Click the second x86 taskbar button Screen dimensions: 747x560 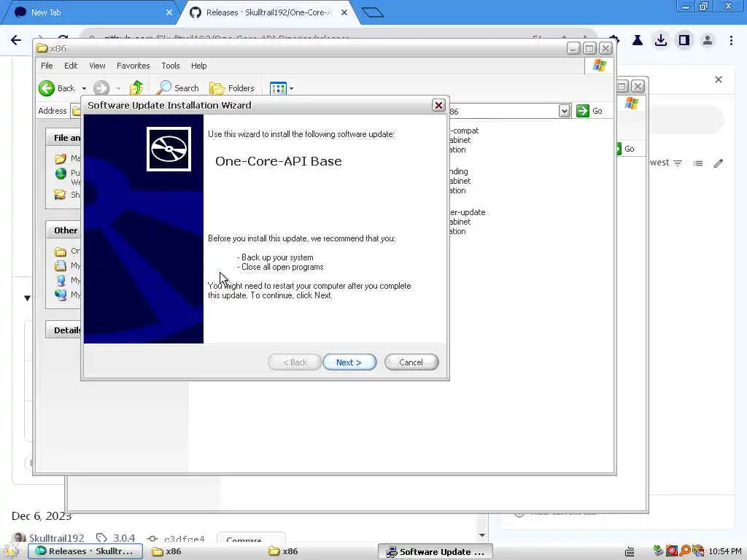pos(284,551)
